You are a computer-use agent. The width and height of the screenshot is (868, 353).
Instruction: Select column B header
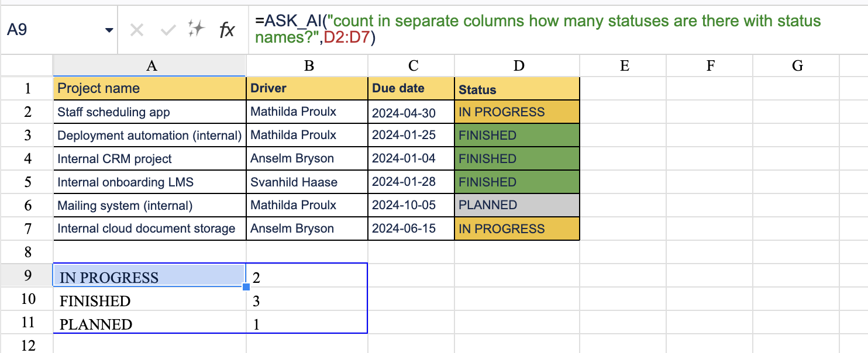tap(307, 65)
